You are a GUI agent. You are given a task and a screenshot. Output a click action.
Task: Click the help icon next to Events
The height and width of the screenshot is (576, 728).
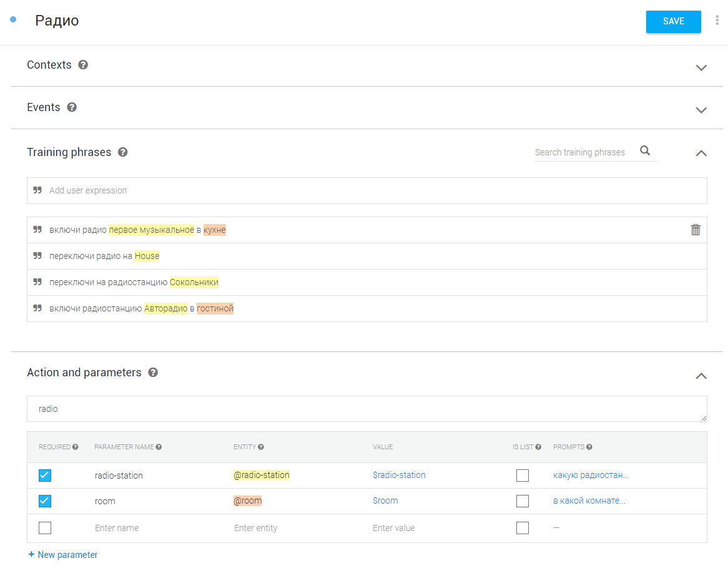click(x=72, y=107)
